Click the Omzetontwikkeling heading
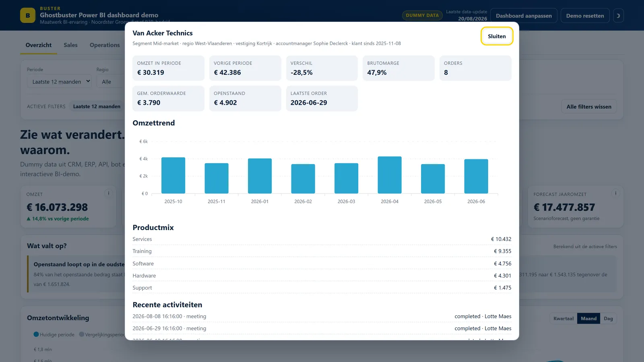The height and width of the screenshot is (362, 644). (58, 318)
